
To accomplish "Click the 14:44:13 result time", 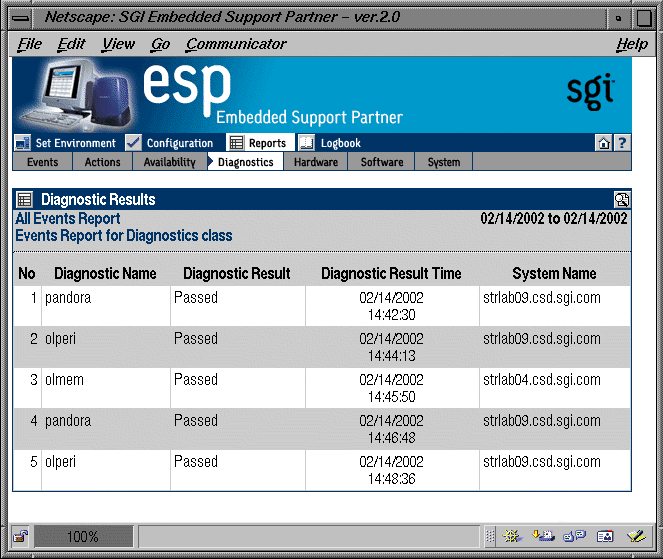I will pos(392,356).
